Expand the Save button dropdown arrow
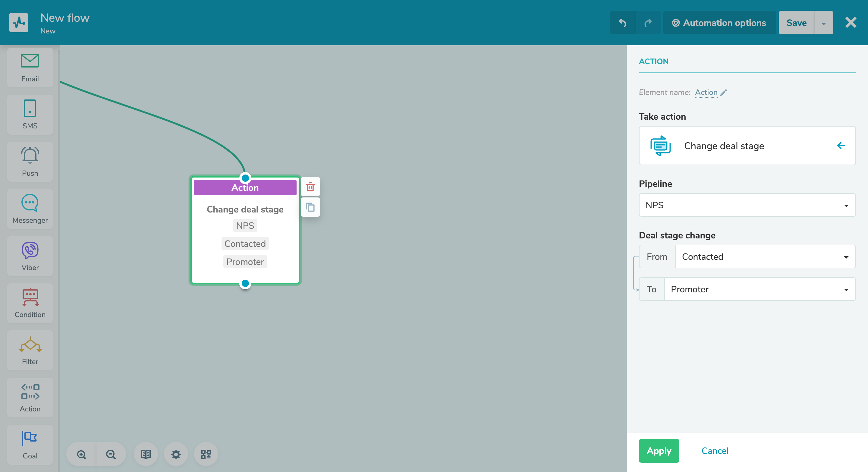 [823, 23]
